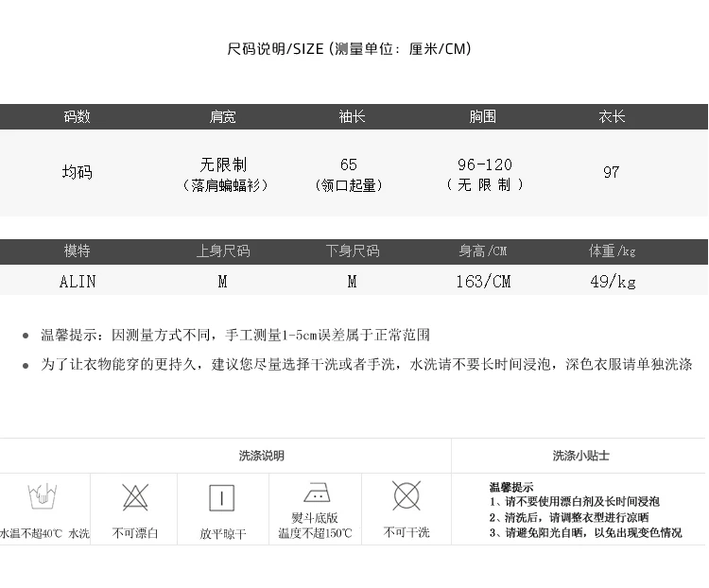
Task: Click the 不可干洗 label
Action: pyautogui.click(x=406, y=532)
